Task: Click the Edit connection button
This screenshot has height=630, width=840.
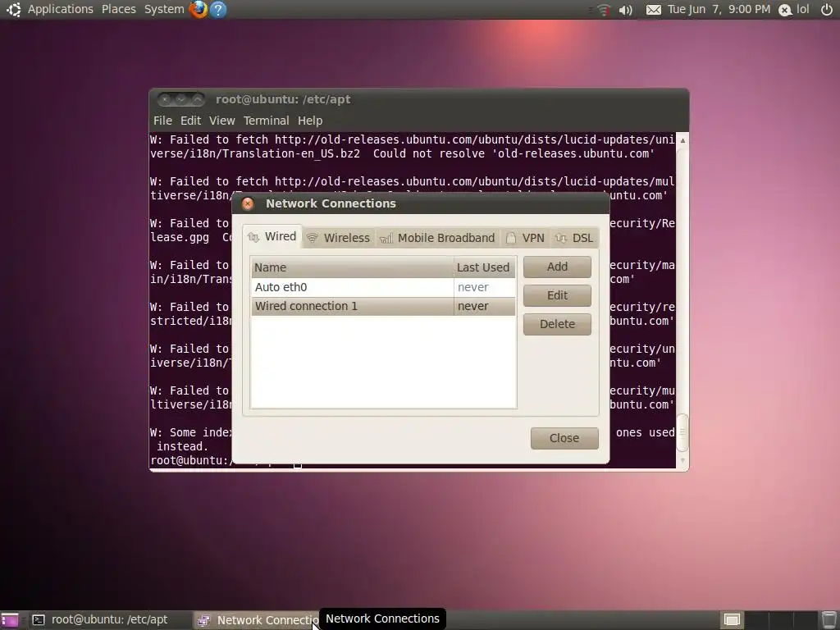Action: [557, 295]
